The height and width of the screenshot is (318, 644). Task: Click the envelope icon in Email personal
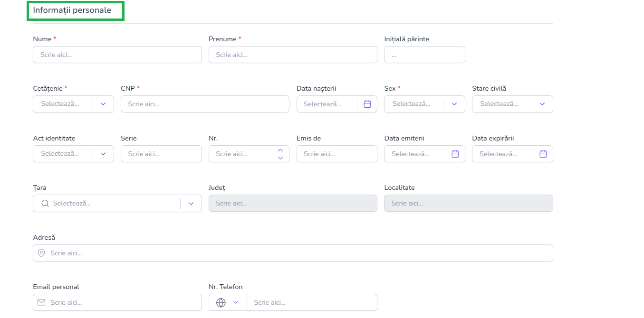[41, 302]
